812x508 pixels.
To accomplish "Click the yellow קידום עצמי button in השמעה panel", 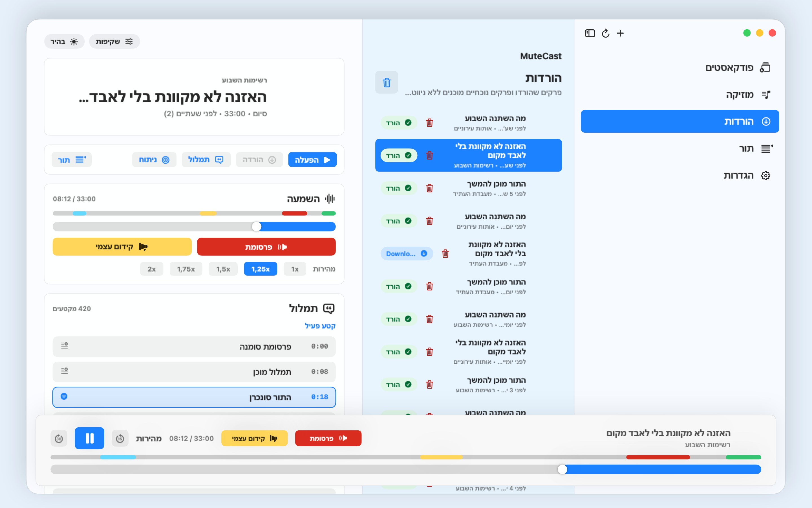I will pyautogui.click(x=122, y=247).
